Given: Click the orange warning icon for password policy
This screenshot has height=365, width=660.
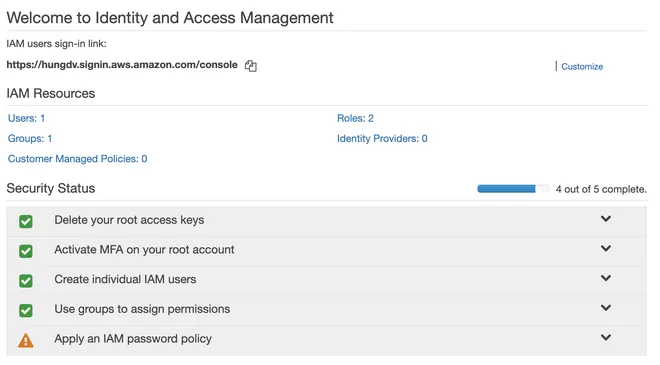Looking at the screenshot, I should tap(26, 340).
